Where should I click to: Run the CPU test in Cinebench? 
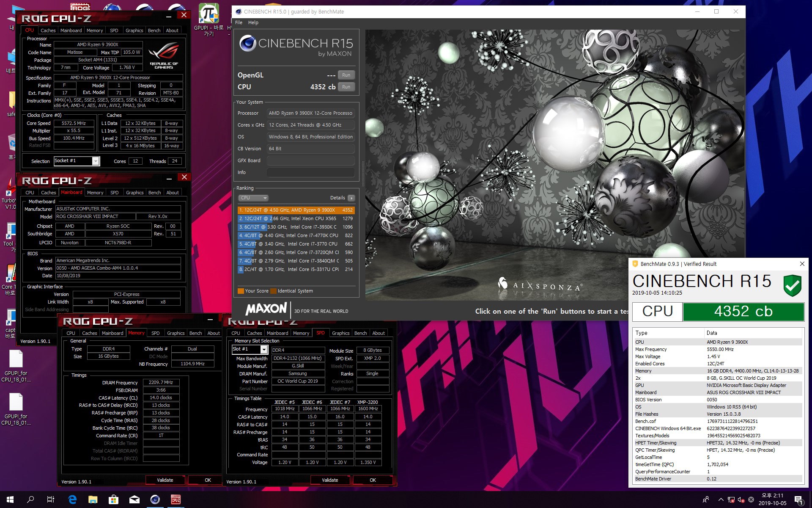click(346, 87)
